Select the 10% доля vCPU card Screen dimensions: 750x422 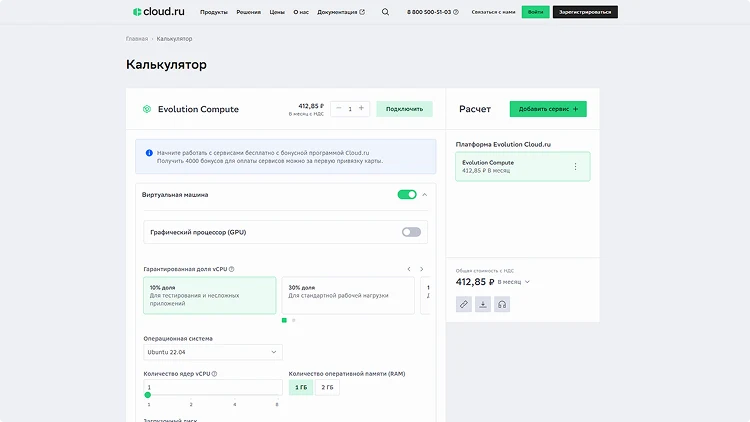(210, 295)
